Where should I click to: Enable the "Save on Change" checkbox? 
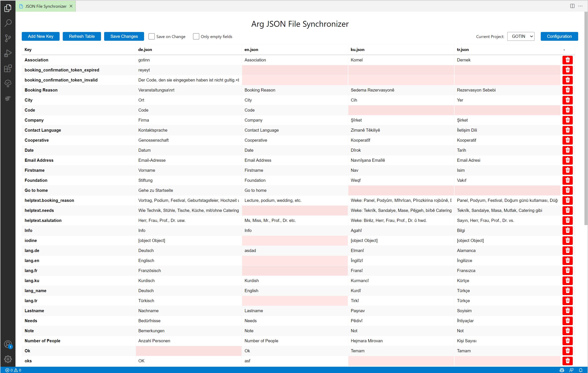152,36
